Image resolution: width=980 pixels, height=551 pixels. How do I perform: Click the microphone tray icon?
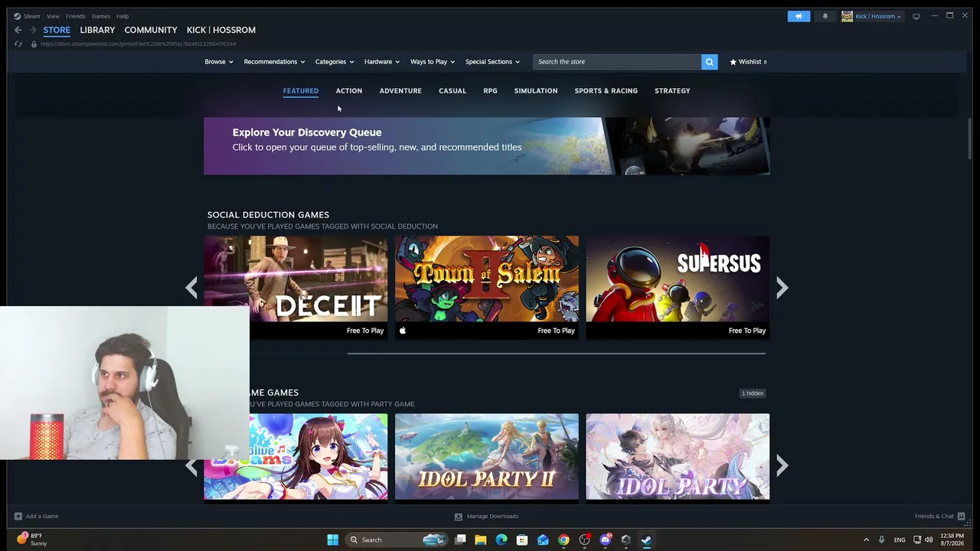tap(882, 540)
